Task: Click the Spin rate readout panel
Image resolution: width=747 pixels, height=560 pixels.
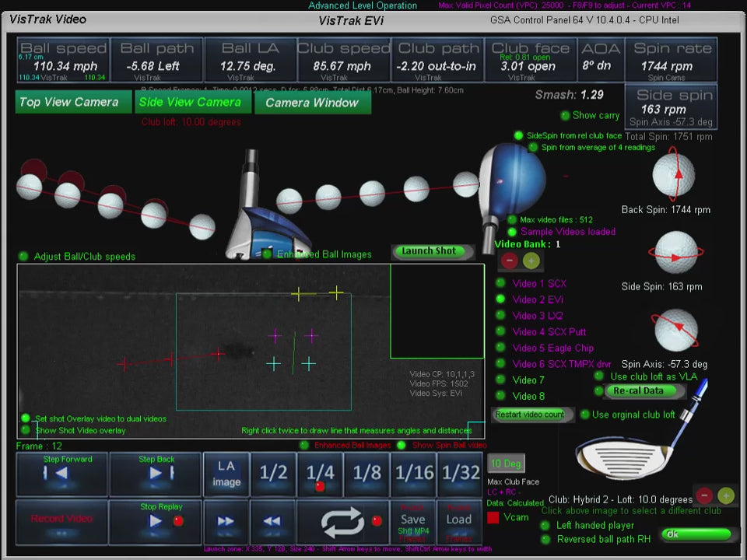Action: (672, 60)
